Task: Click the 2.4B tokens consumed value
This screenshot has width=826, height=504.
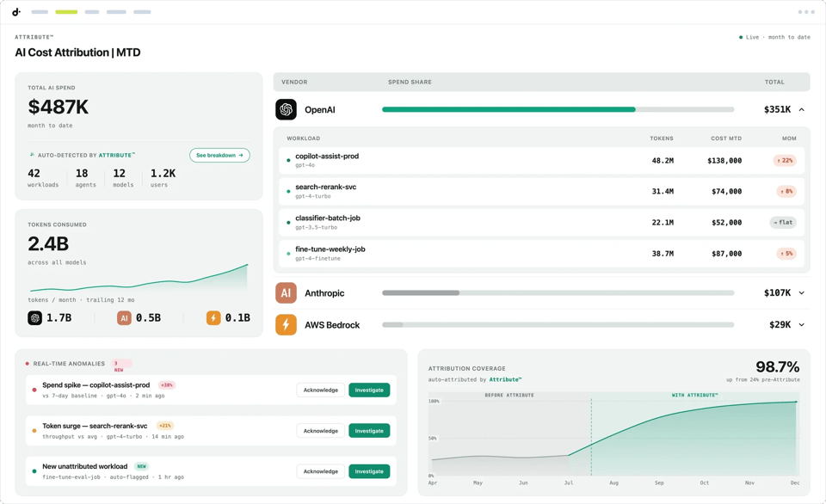Action: [x=48, y=244]
